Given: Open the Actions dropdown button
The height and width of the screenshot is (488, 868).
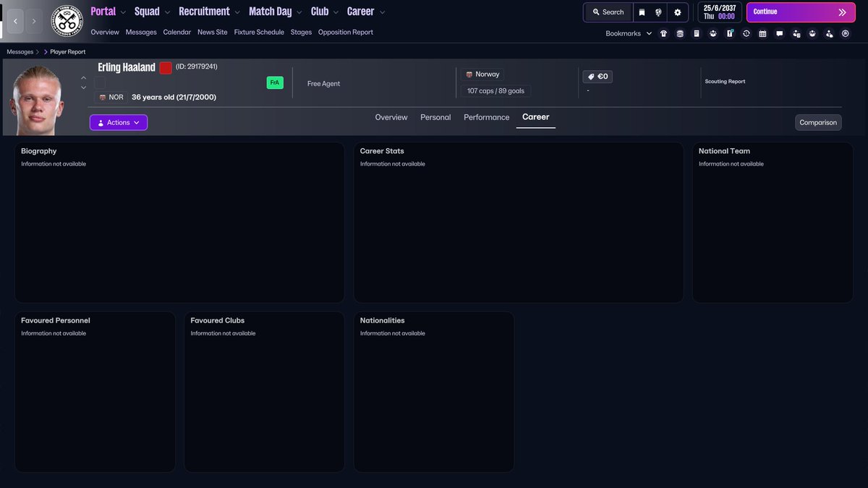Looking at the screenshot, I should 119,123.
